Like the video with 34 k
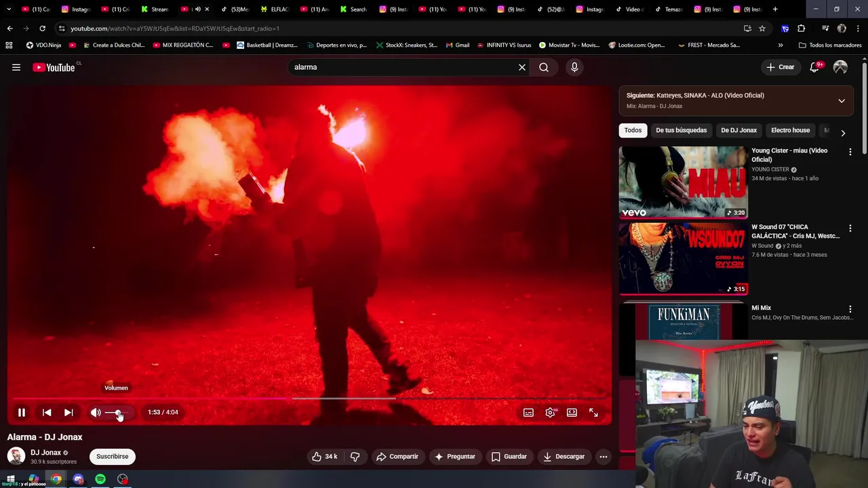The image size is (868, 488). tap(325, 457)
